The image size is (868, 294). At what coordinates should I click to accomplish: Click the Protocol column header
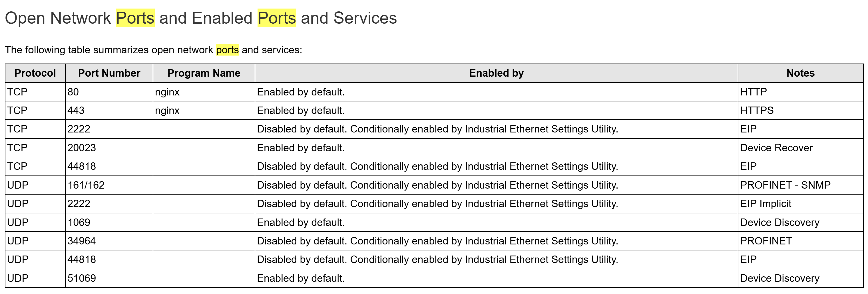coord(35,73)
